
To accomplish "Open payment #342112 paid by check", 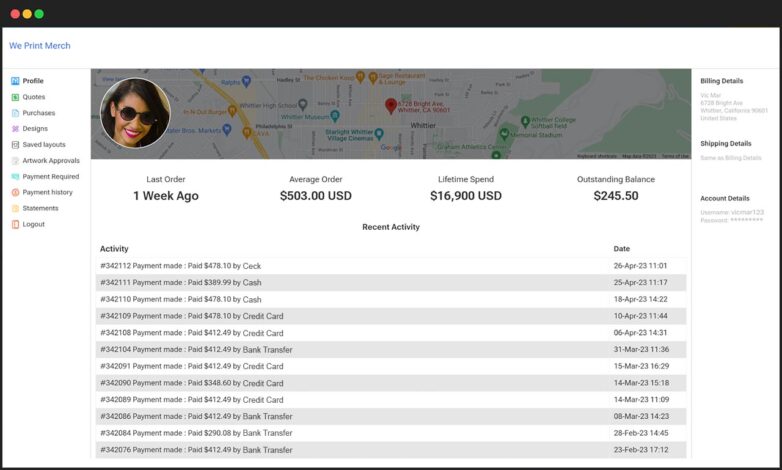I will pos(180,266).
